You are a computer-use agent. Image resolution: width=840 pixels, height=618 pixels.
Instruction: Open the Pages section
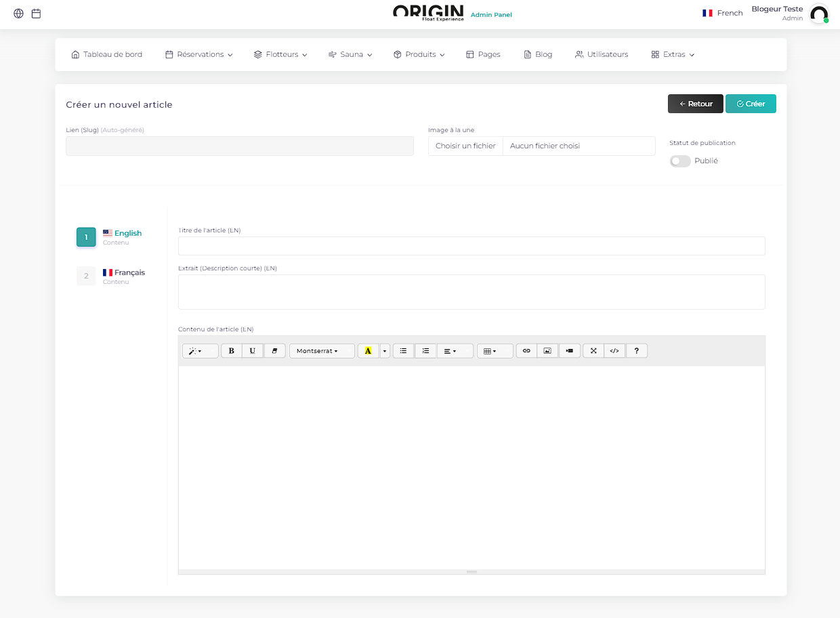[x=483, y=54]
